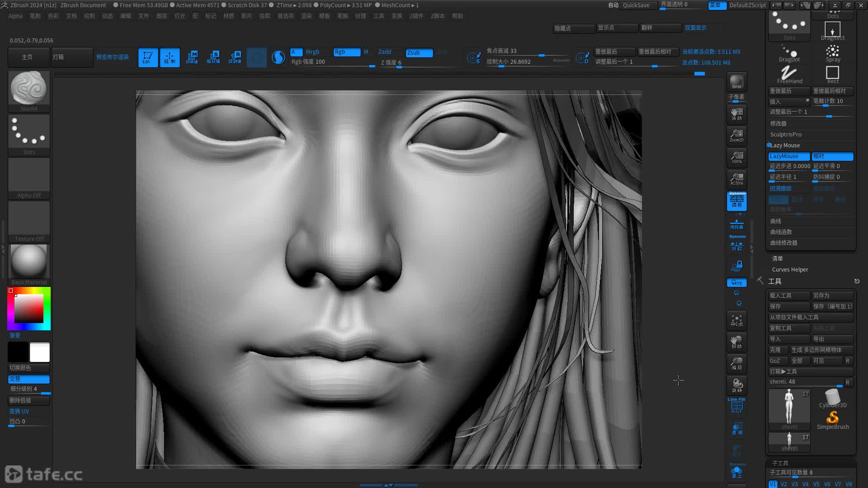Choose the Rect stroke type
The height and width of the screenshot is (488, 868).
(833, 75)
